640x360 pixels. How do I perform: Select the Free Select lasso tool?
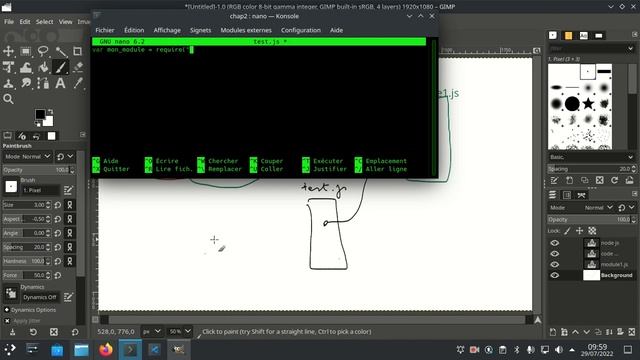[x=43, y=51]
